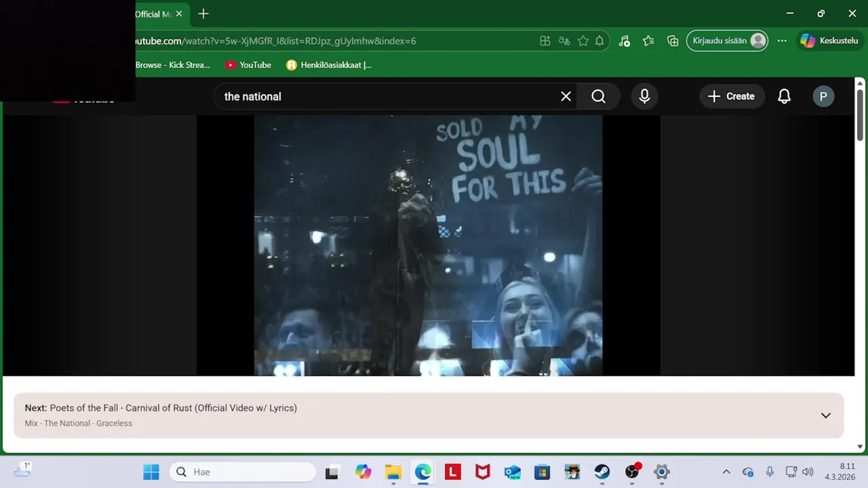Open OBS Studio from the taskbar

pyautogui.click(x=632, y=472)
